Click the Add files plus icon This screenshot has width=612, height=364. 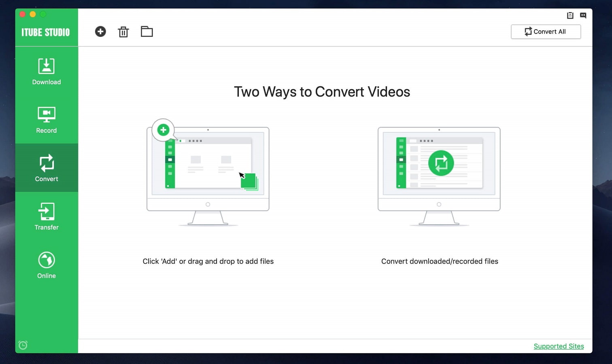point(100,32)
